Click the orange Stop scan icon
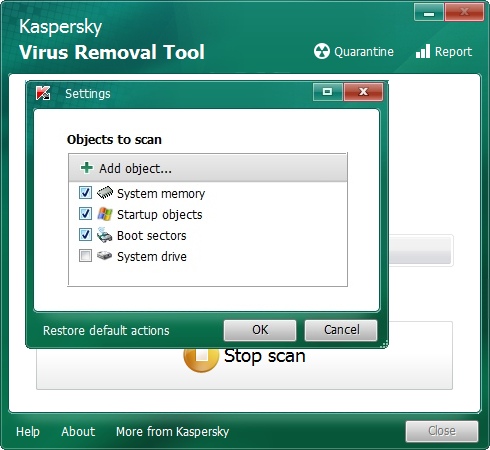 pos(201,359)
